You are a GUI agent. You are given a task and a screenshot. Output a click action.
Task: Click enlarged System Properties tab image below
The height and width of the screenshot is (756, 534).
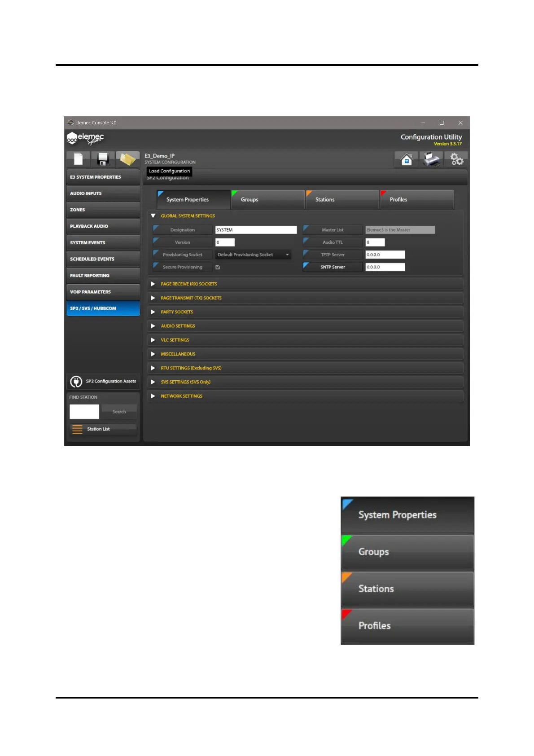coord(407,515)
